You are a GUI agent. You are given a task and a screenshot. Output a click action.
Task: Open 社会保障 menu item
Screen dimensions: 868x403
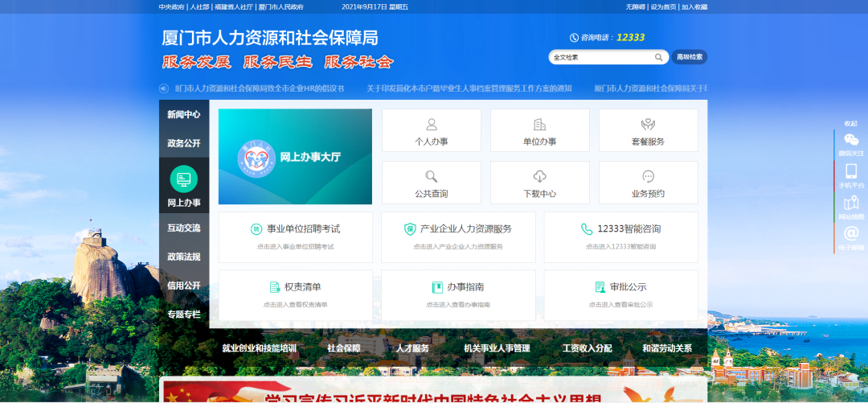pyautogui.click(x=344, y=348)
